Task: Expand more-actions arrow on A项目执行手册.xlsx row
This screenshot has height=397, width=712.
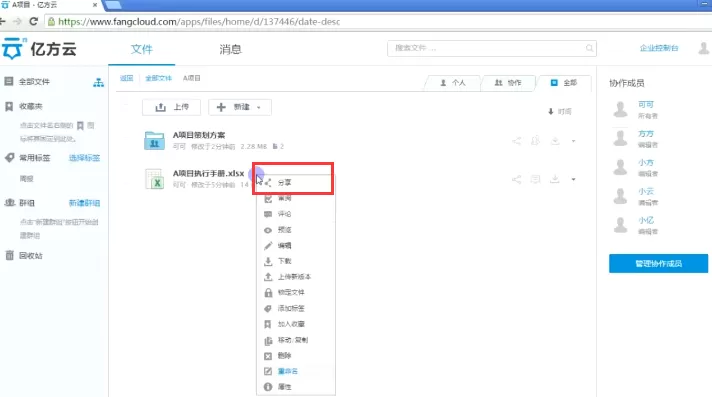Action: click(574, 179)
